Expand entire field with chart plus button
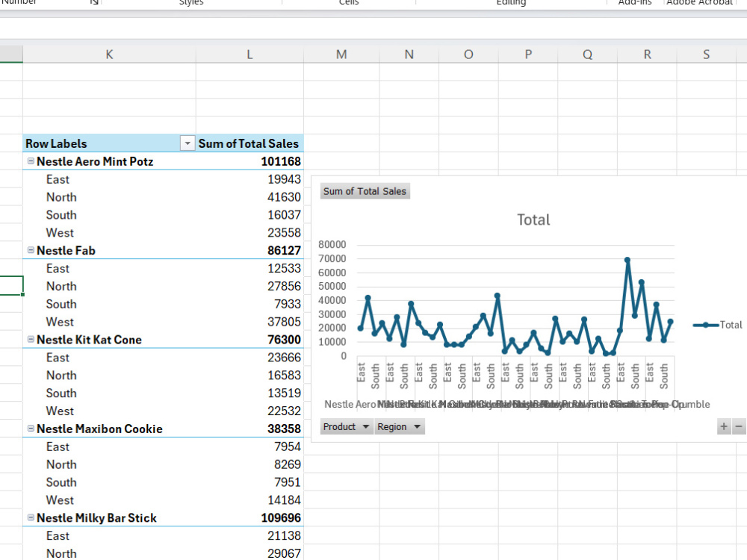The image size is (747, 560). (724, 426)
